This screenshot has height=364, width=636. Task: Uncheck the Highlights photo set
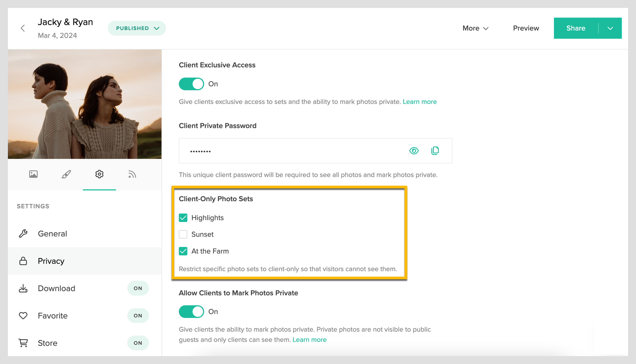pos(183,218)
